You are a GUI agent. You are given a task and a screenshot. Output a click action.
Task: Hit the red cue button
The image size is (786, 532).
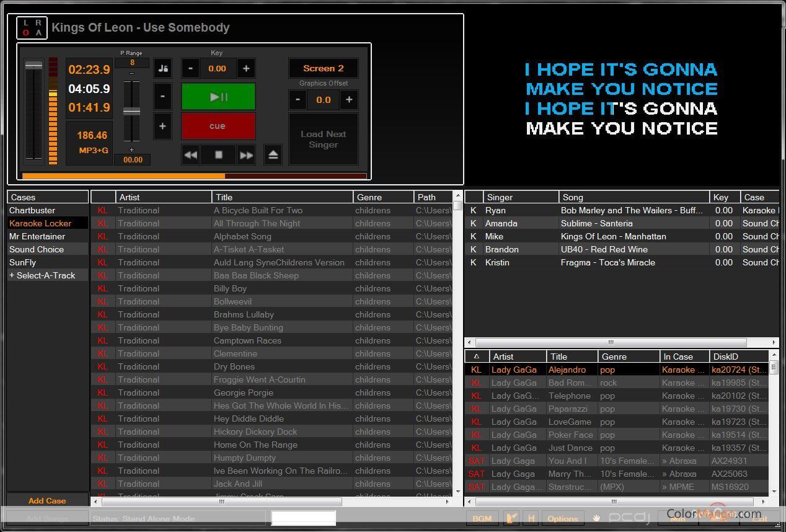pos(218,126)
